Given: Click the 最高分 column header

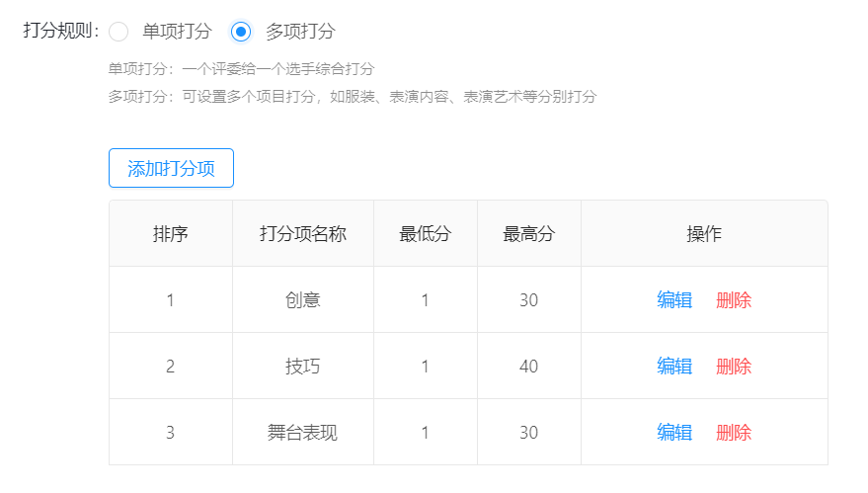Looking at the screenshot, I should point(528,234).
